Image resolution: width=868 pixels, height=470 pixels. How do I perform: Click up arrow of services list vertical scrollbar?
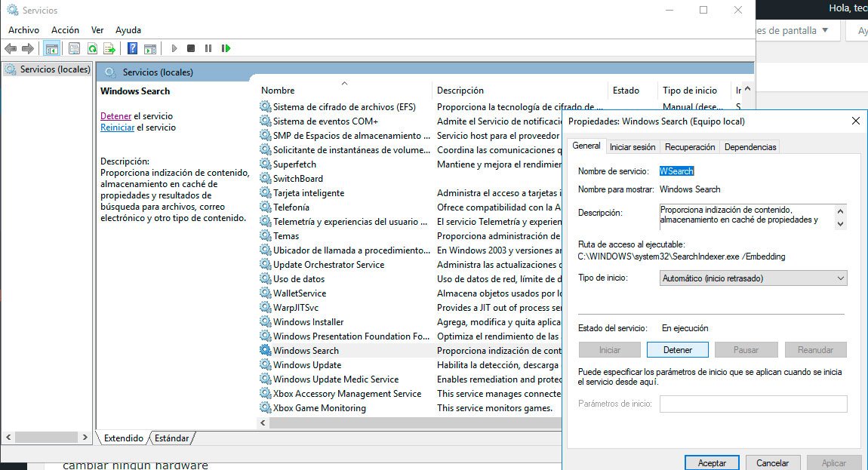pos(748,88)
